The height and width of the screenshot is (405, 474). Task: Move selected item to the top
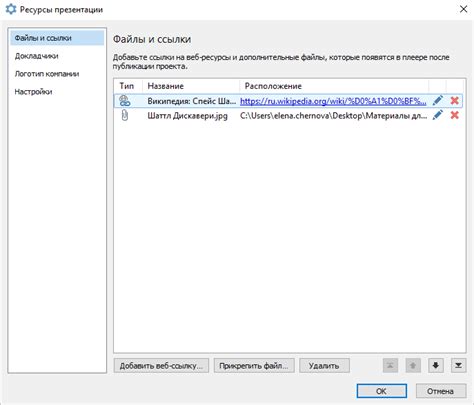pyautogui.click(x=390, y=366)
